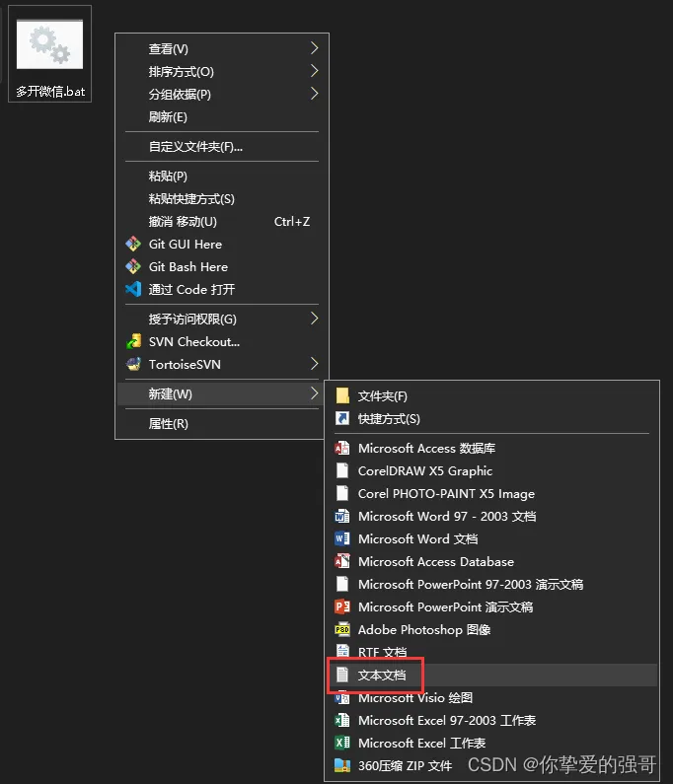Click the yellow folder icon for 文件夹(F)

pos(342,395)
